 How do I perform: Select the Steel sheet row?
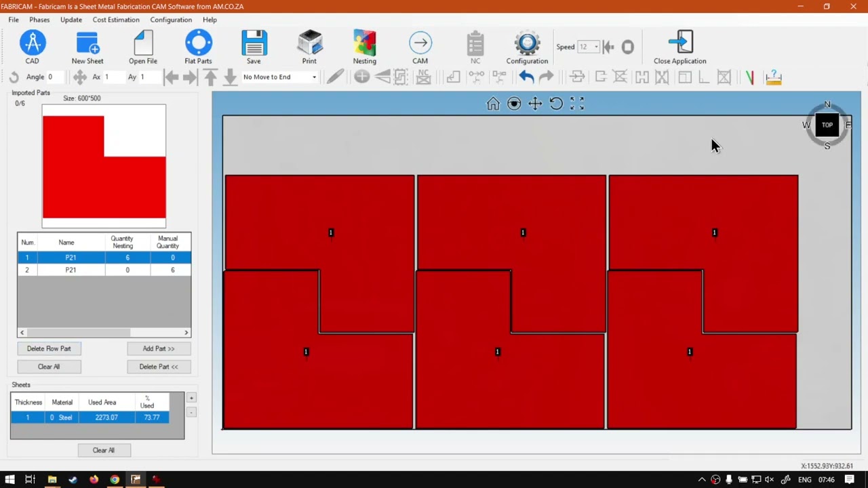click(x=90, y=418)
